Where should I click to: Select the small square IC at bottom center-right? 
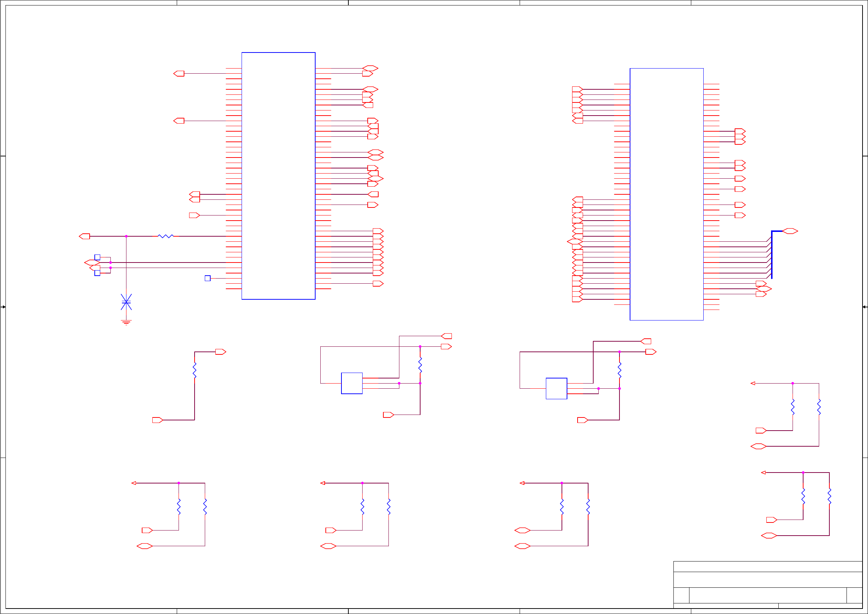556,389
